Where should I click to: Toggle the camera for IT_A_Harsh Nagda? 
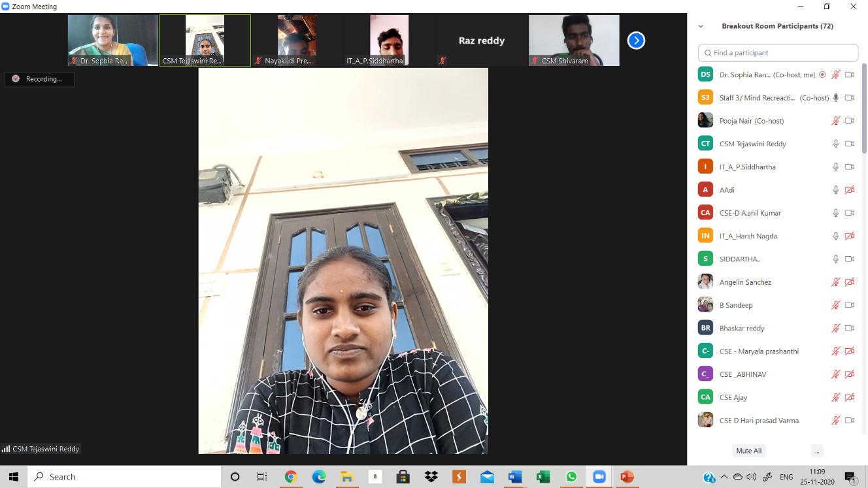[850, 236]
